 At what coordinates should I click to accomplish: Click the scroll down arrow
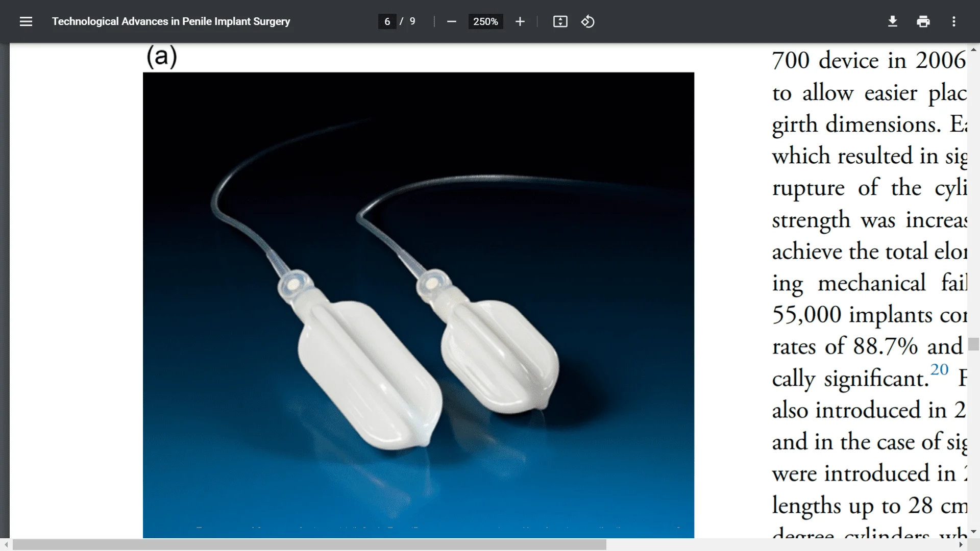(x=974, y=532)
